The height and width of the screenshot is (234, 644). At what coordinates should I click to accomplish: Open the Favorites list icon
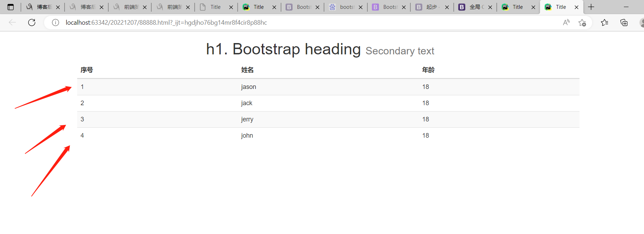605,23
